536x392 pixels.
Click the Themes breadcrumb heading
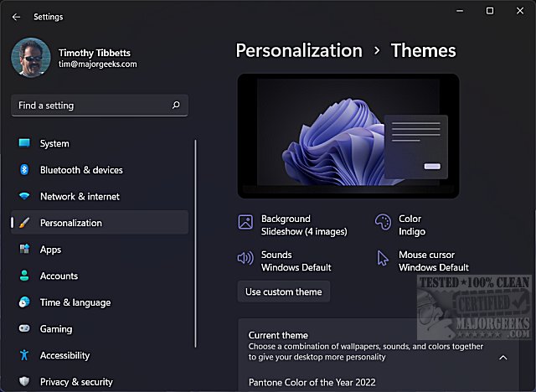pos(423,50)
